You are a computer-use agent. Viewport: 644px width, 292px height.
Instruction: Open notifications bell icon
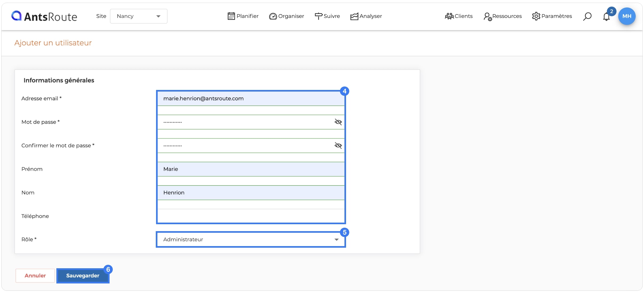[x=606, y=17]
